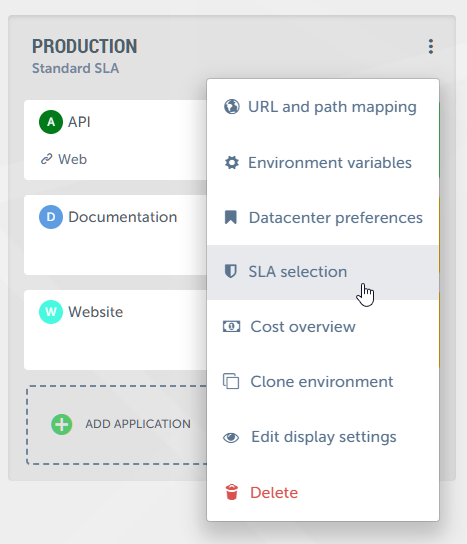Click the red trash can icon
This screenshot has width=467, height=544.
[x=231, y=492]
